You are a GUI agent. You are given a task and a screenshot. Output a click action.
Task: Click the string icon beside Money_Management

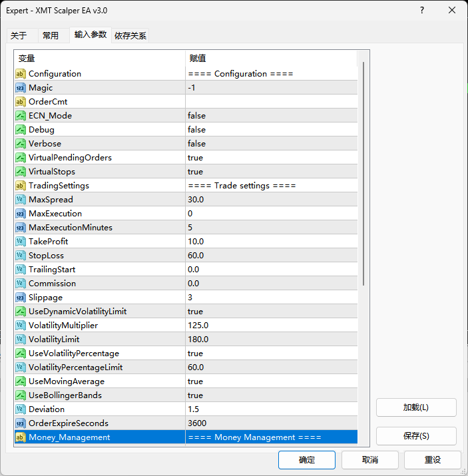(21, 437)
